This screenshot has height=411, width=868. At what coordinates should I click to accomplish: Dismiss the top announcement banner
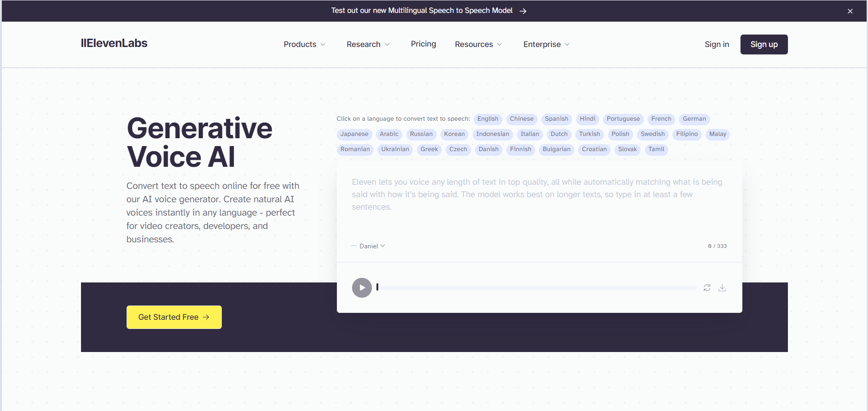click(850, 11)
